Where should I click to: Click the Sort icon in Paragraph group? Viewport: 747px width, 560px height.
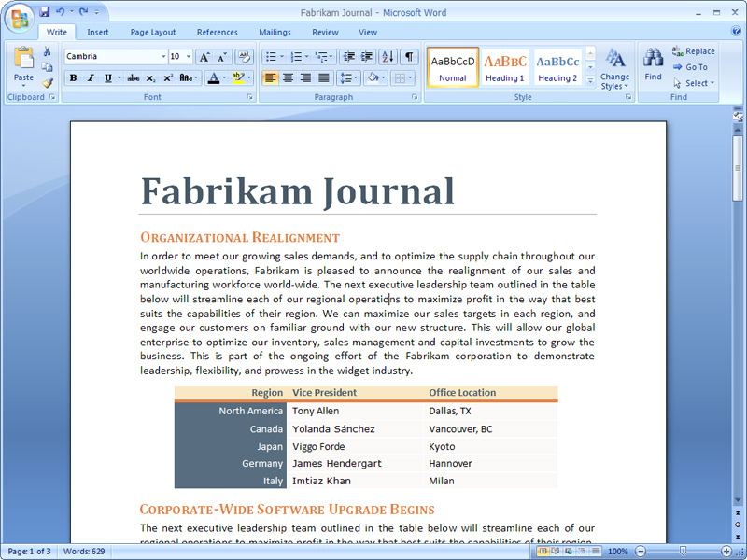(x=388, y=57)
